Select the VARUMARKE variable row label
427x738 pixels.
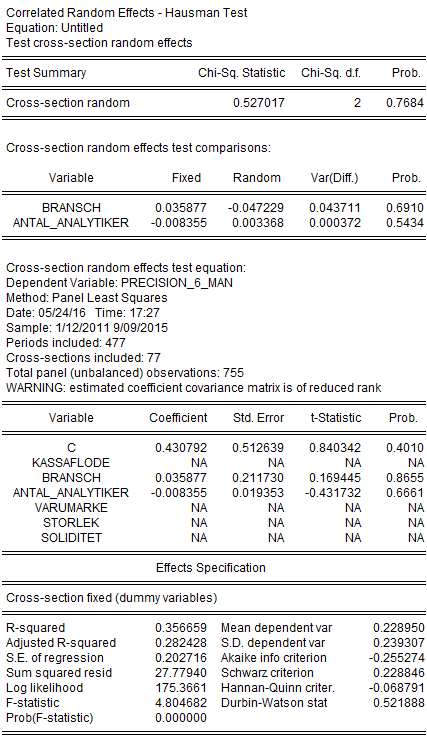71,508
